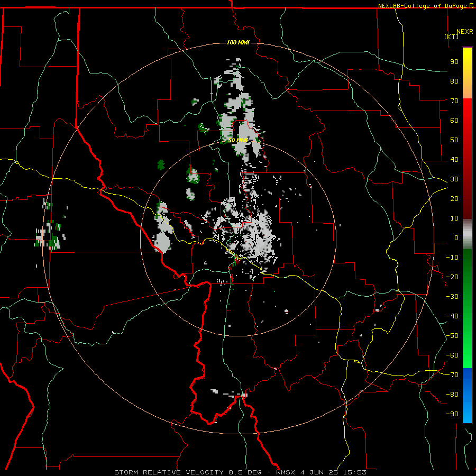The width and height of the screenshot is (476, 476).
Task: Click the 15:53 timestamp
Action: [x=355, y=472]
